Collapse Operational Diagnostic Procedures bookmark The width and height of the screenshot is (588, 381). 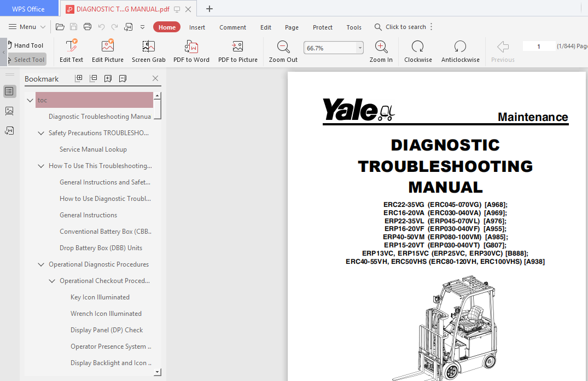pos(41,264)
